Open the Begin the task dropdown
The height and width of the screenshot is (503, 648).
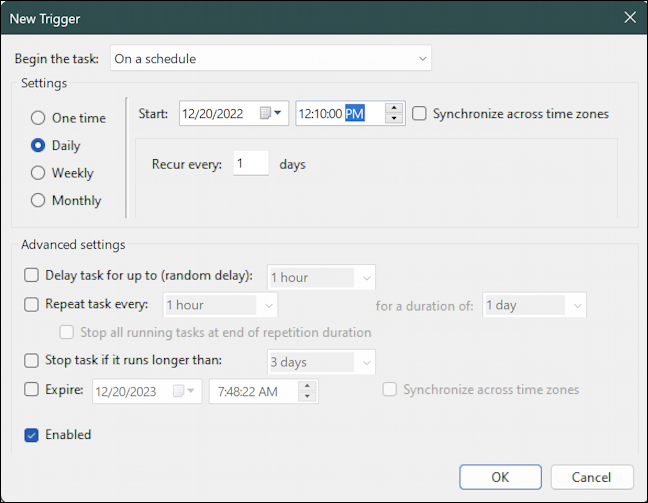coord(271,58)
